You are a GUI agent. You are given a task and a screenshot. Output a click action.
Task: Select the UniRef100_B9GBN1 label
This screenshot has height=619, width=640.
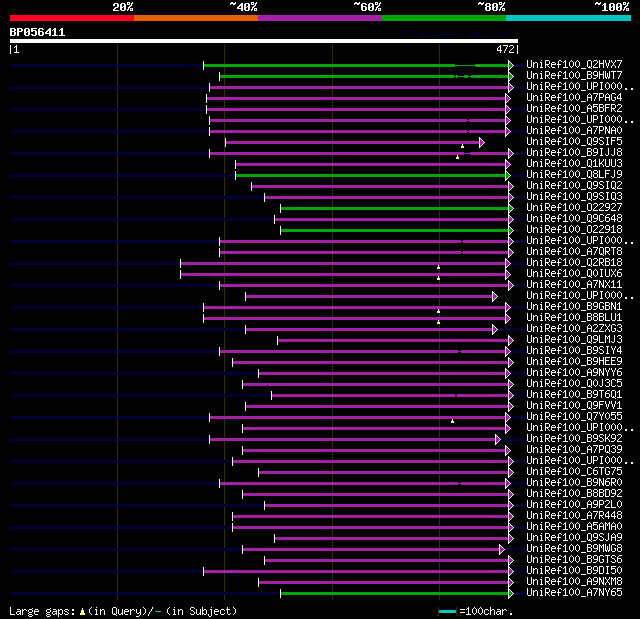tap(574, 307)
